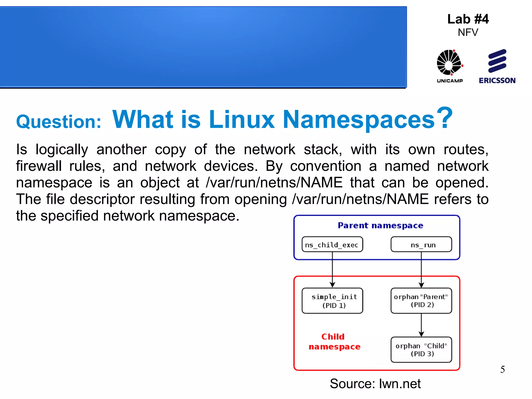
Task: Click the 'Question:' label
Action: [x=59, y=122]
